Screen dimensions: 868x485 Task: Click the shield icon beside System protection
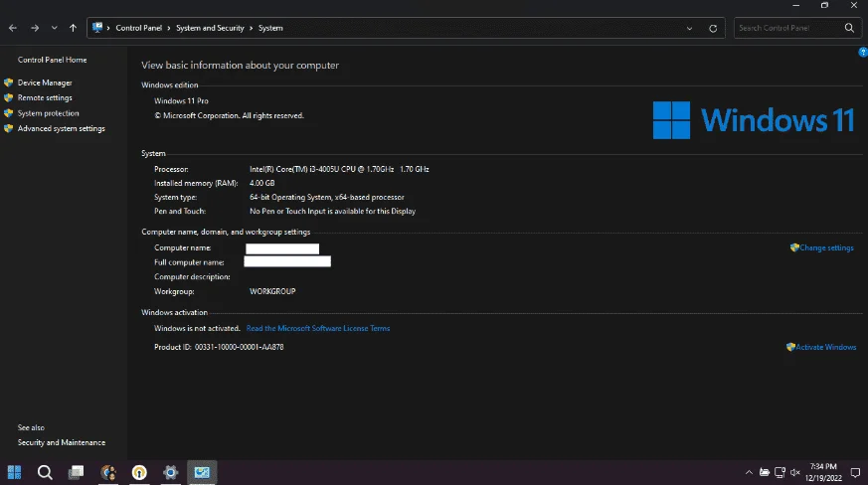8,113
